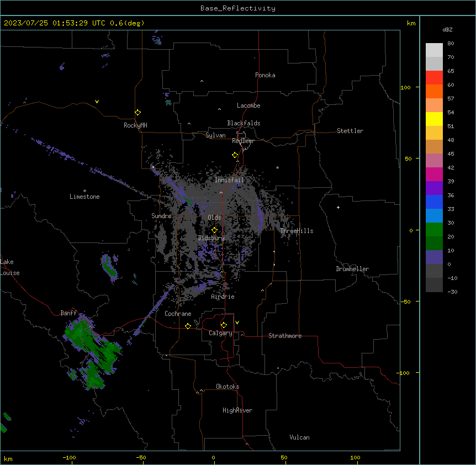The height and width of the screenshot is (465, 476).
Task: Click the Vulcan label
Action: [300, 437]
